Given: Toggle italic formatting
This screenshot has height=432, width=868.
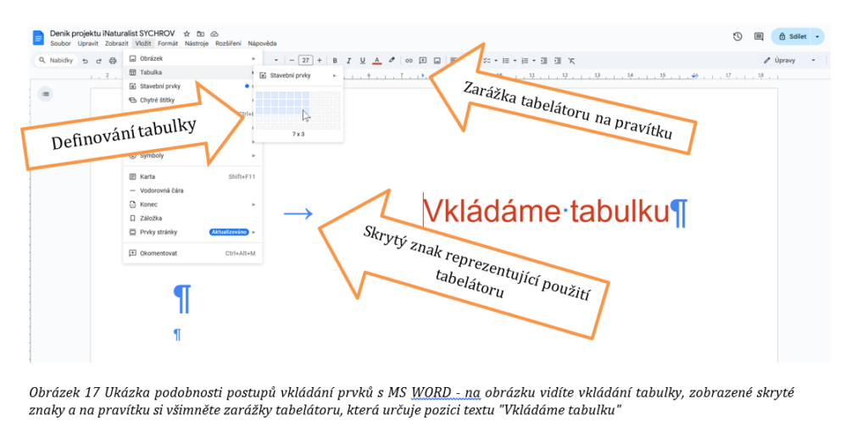Looking at the screenshot, I should coord(348,60).
